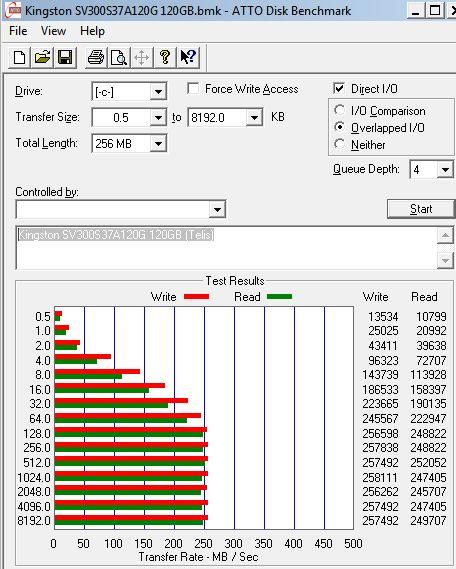Expand maximum Transfer Size 8192.0 dropdown
The image size is (456, 569).
point(254,118)
